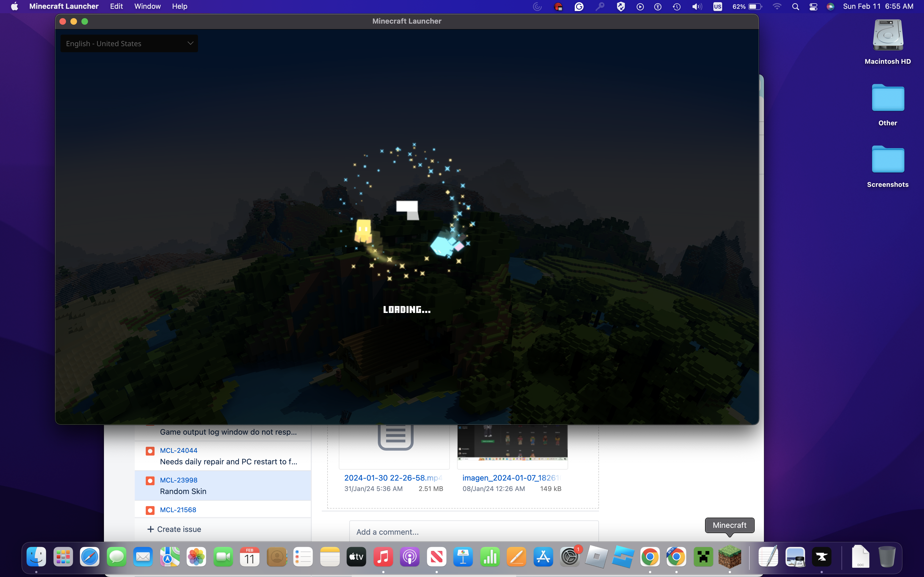Open the Window menu
Screen dimensions: 924x577
pos(147,7)
